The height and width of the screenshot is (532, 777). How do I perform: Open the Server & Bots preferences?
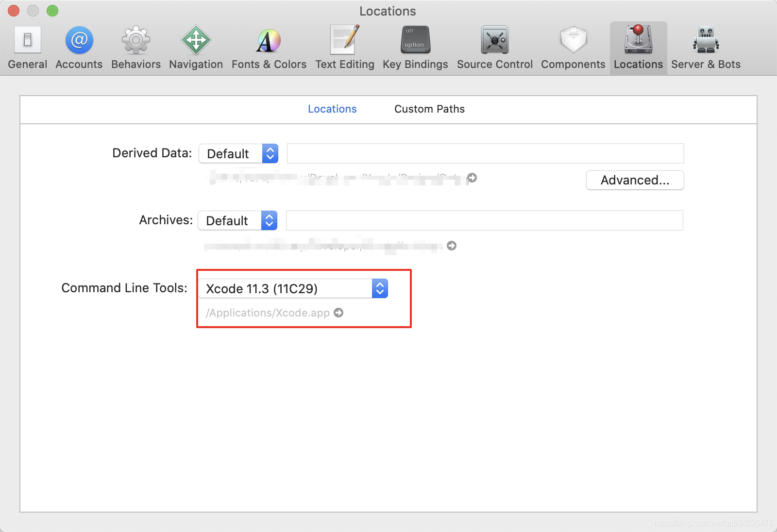pyautogui.click(x=706, y=48)
